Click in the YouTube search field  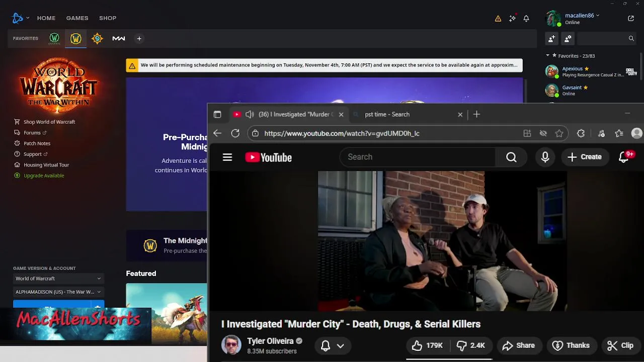tap(418, 157)
